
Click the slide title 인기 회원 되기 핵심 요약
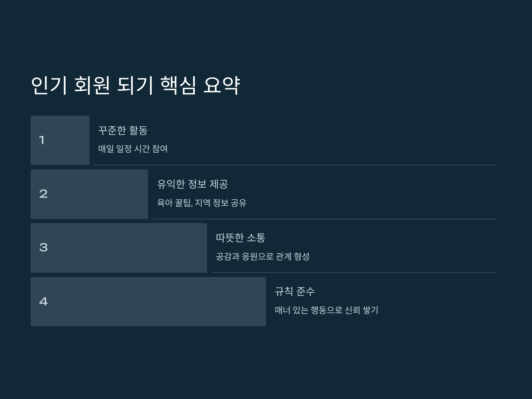pos(135,85)
